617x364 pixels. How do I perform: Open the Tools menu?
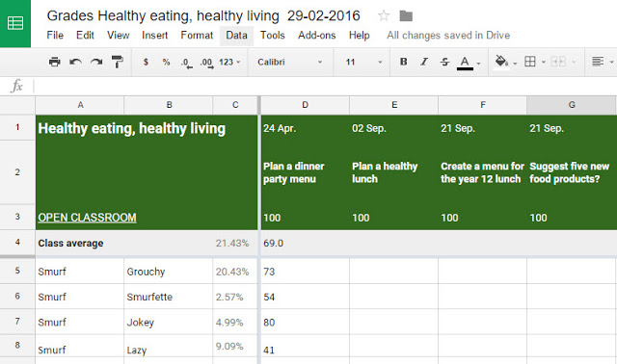pos(272,36)
